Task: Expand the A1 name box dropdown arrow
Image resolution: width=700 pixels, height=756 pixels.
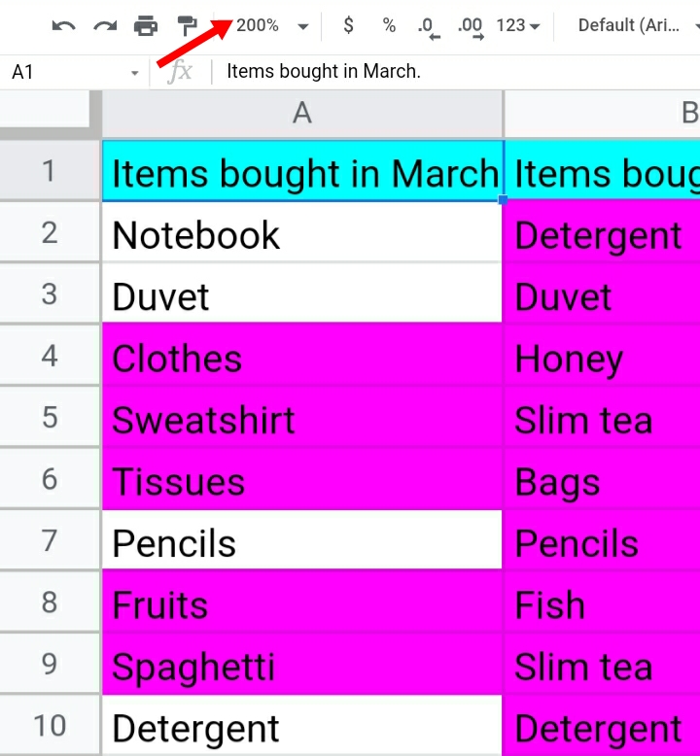Action: point(134,73)
